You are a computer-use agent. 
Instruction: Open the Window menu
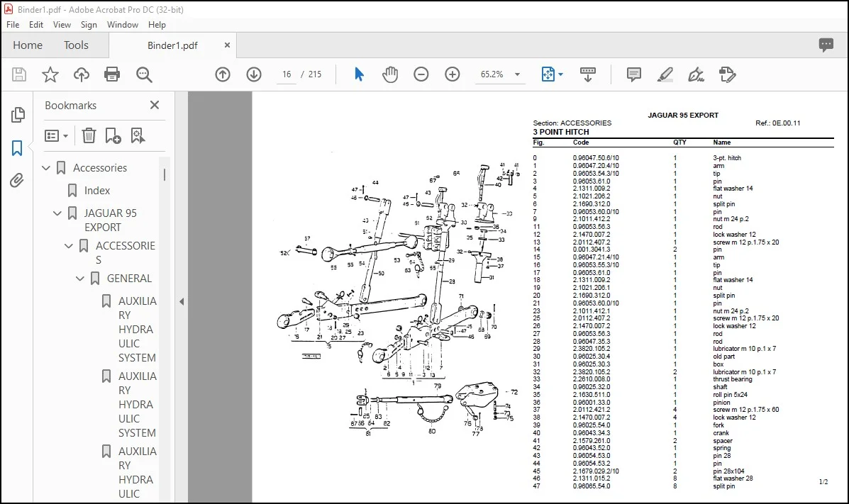[x=123, y=24]
